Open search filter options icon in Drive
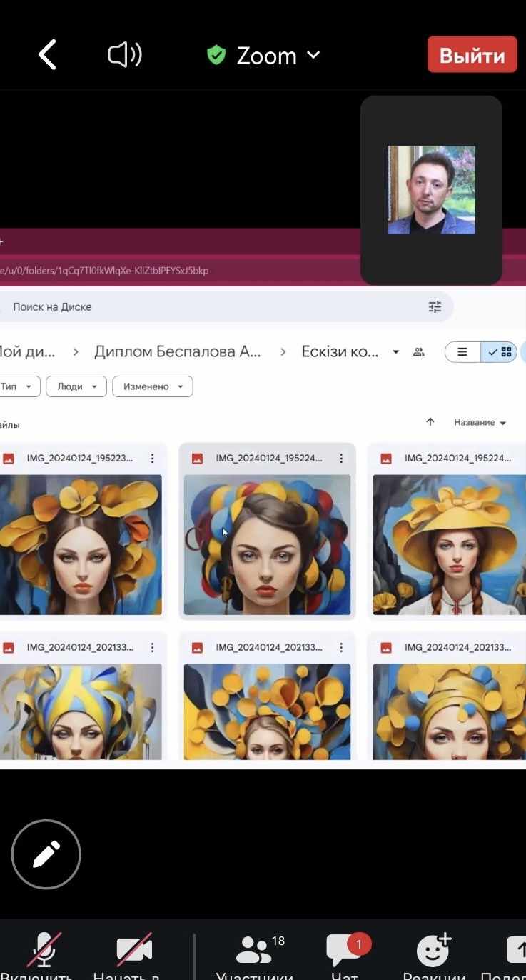Screen dimensions: 526x980 click(x=435, y=307)
